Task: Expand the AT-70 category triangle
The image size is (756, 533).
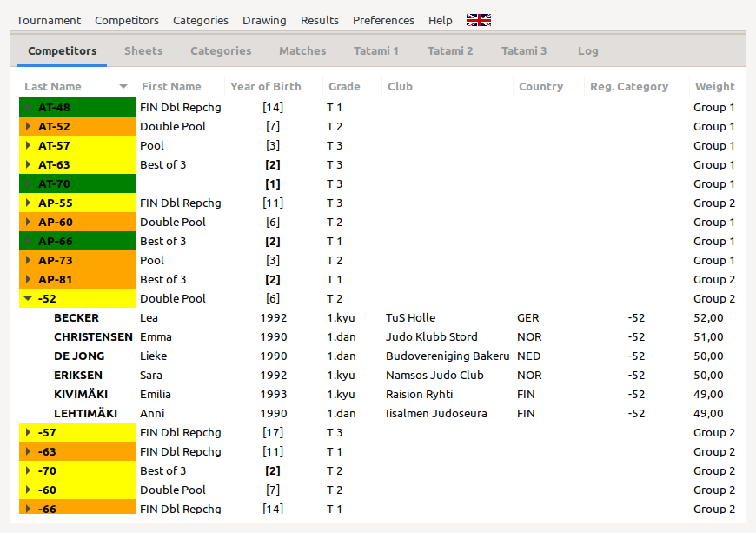Action: pyautogui.click(x=29, y=184)
